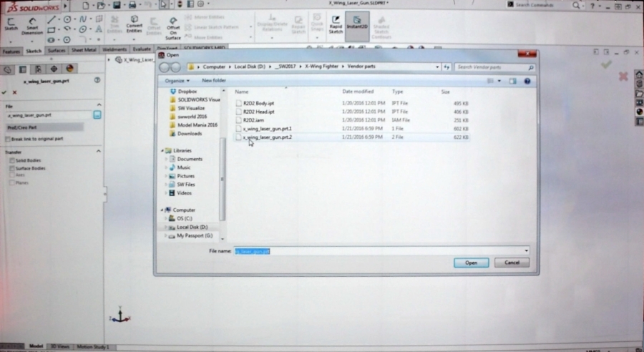The height and width of the screenshot is (352, 644).
Task: Select the Corner Rectangle sketch tool
Action: coord(51,29)
